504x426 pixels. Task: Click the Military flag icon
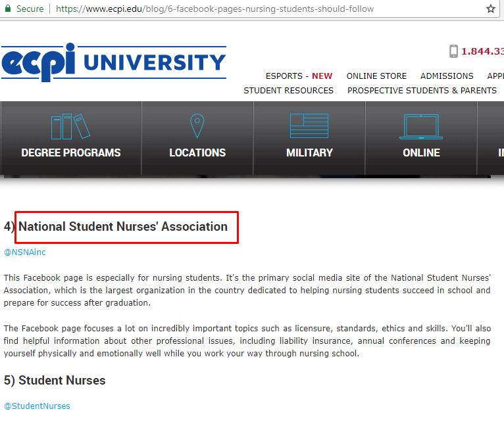point(309,126)
